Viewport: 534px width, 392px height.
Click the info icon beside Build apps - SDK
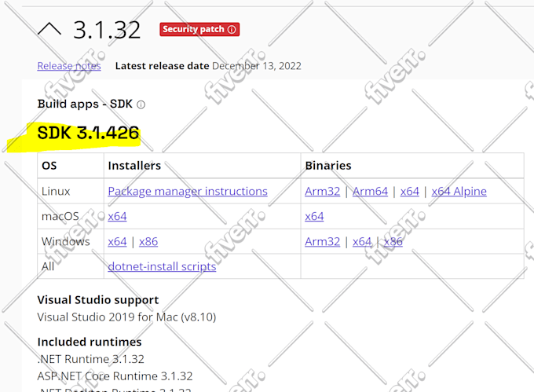pyautogui.click(x=141, y=104)
